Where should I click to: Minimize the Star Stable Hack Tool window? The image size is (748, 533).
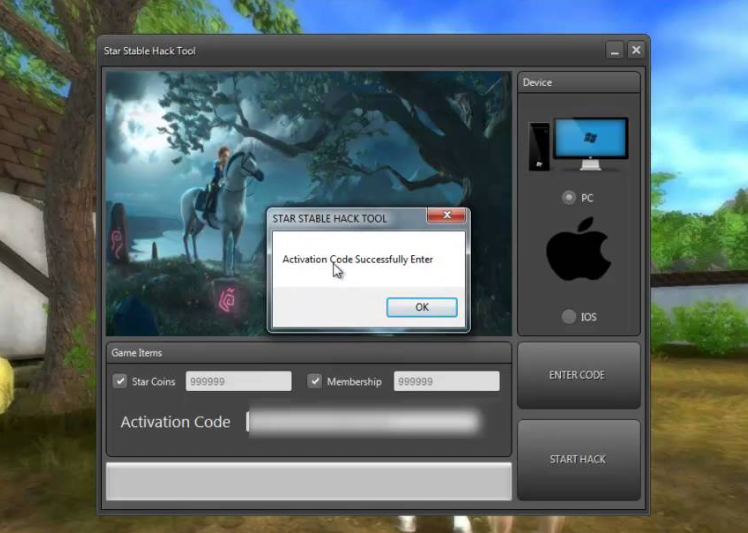pos(614,50)
